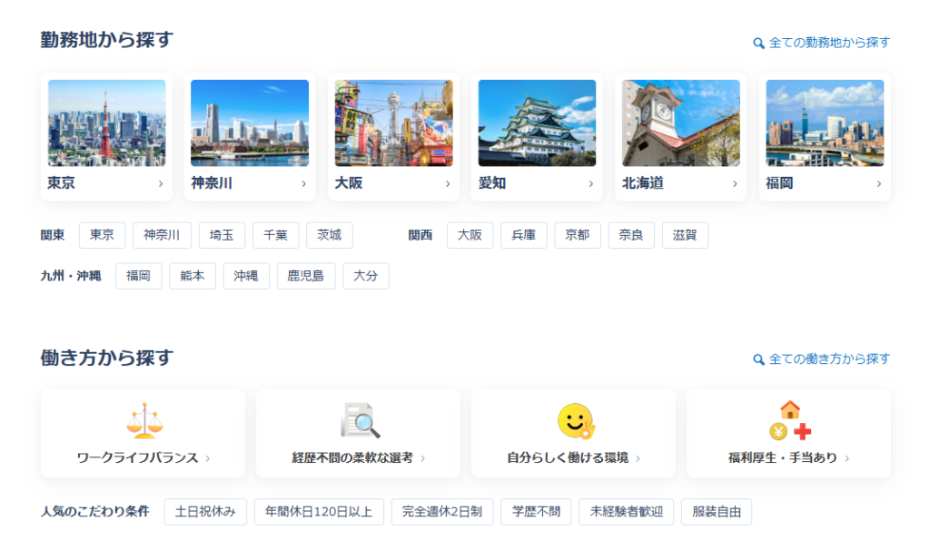Click the 関西 region label
The width and height of the screenshot is (930, 560).
click(x=420, y=235)
